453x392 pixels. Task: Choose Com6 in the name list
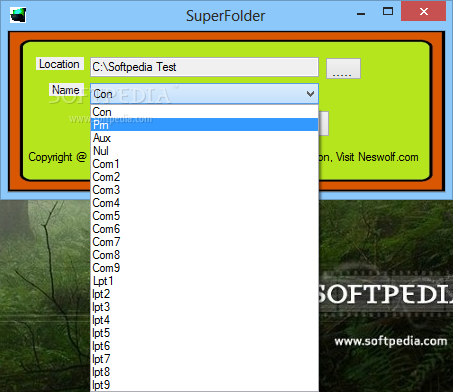tap(204, 229)
